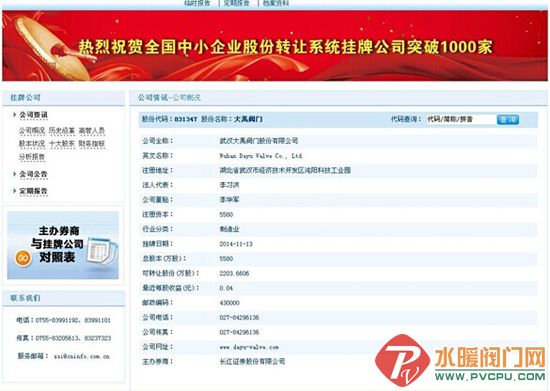Select postal code 430000
Viewport: 550px width, 391px height.
click(229, 303)
